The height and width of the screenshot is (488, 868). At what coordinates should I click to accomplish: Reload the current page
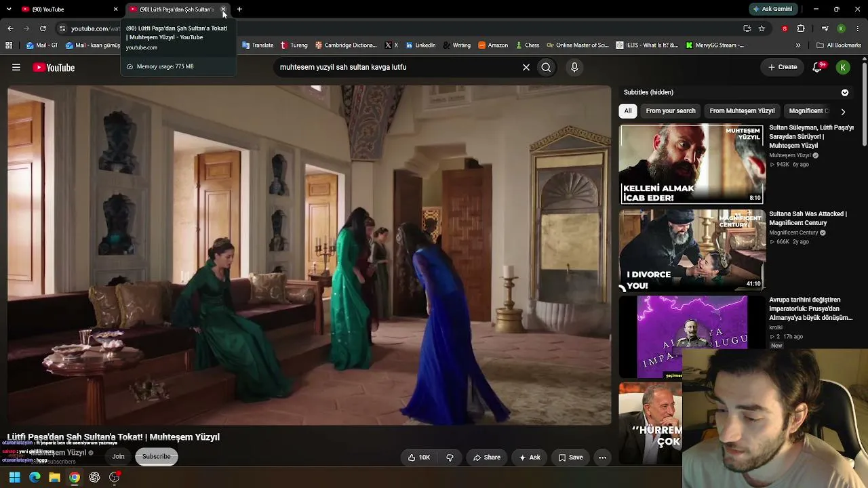click(43, 28)
